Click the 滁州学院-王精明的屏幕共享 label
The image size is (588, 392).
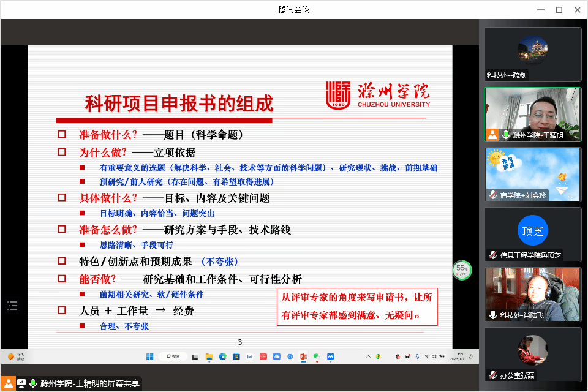[90, 383]
